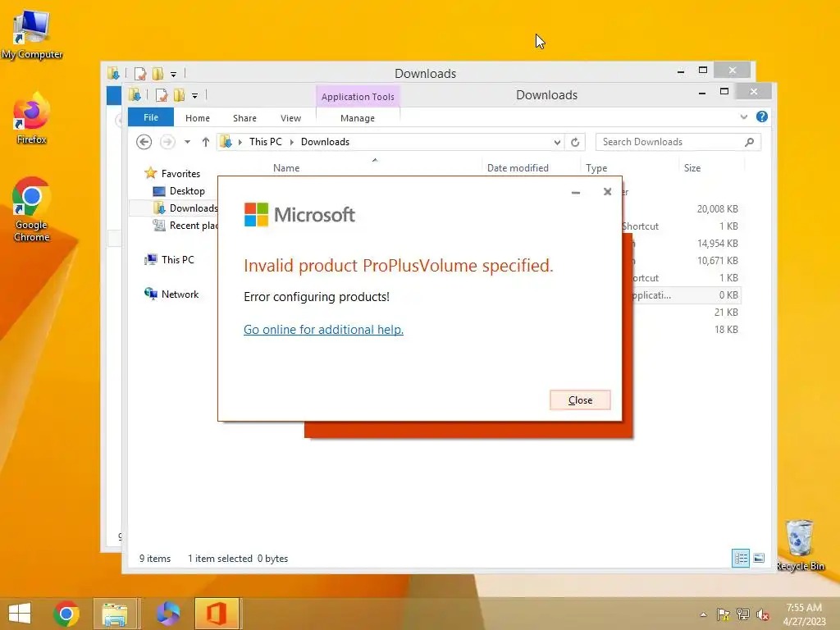Open Chrome from the taskbar
Screen dimensions: 840x630
[x=66, y=614]
